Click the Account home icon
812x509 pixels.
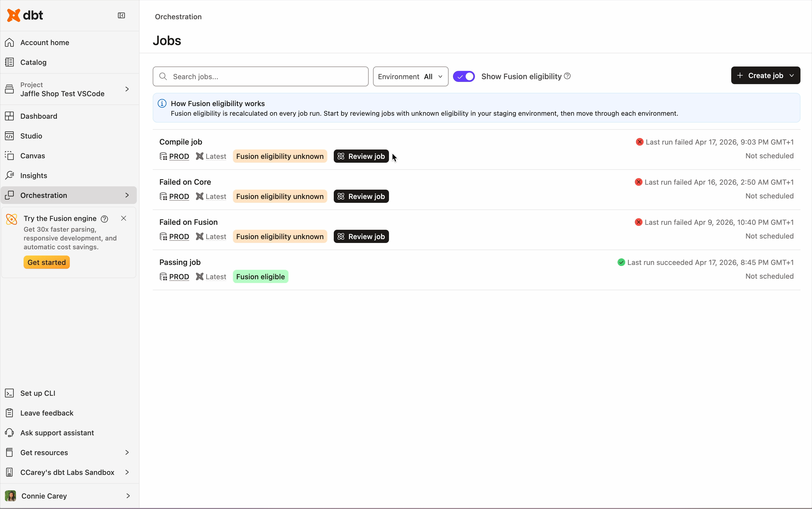[9, 42]
